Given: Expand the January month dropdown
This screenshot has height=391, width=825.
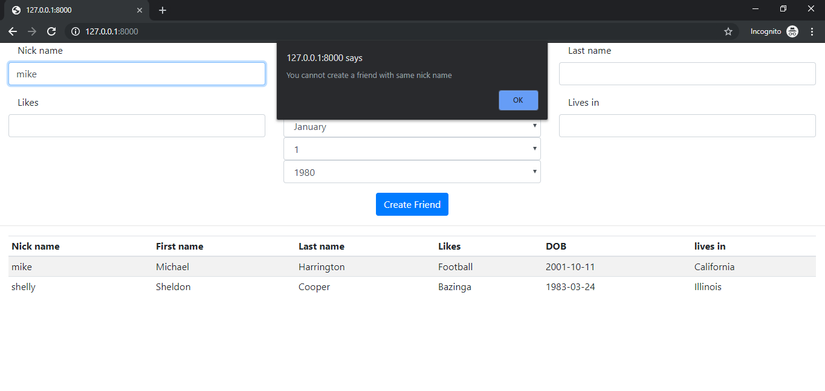Looking at the screenshot, I should [x=412, y=126].
